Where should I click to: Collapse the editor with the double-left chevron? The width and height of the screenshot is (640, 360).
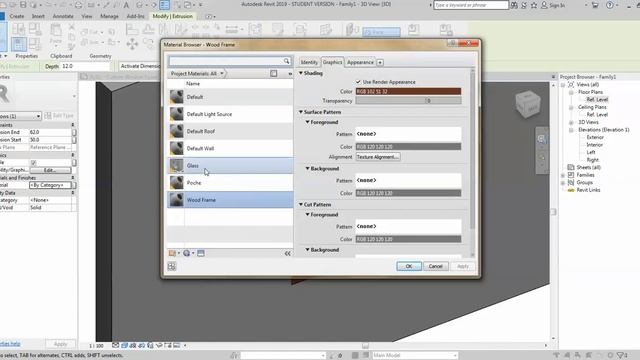tap(287, 253)
